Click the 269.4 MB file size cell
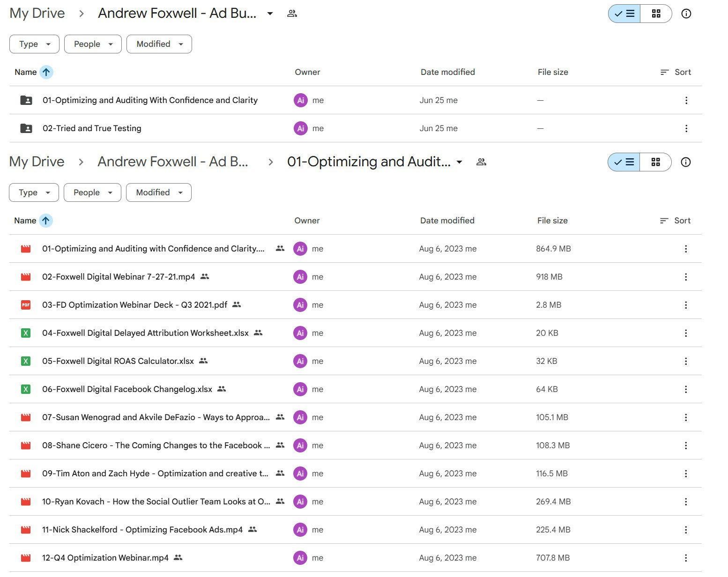This screenshot has height=577, width=728. pyautogui.click(x=553, y=502)
